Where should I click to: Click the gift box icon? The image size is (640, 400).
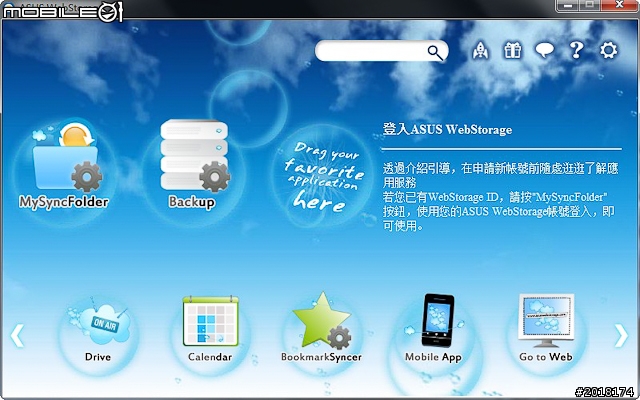click(x=513, y=51)
